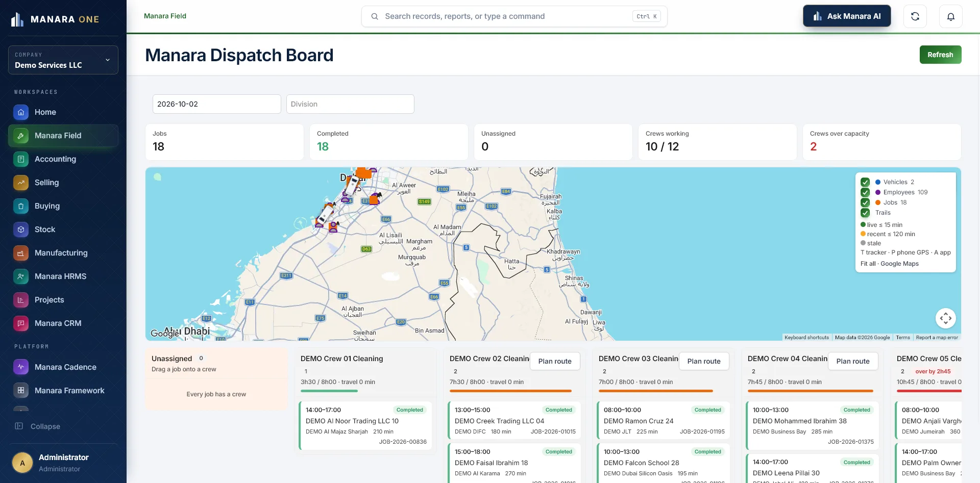Viewport: 980px width, 483px height.
Task: Click the Completed stat card
Action: pos(389,142)
